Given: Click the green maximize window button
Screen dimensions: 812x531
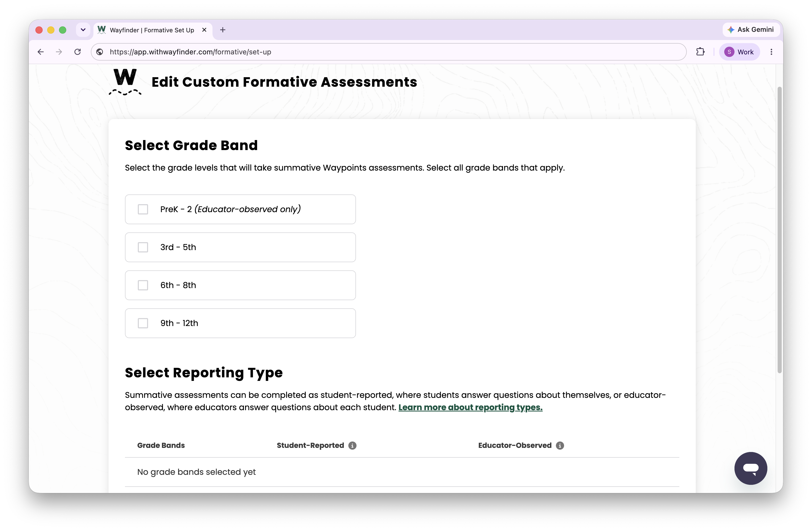Looking at the screenshot, I should [x=63, y=30].
